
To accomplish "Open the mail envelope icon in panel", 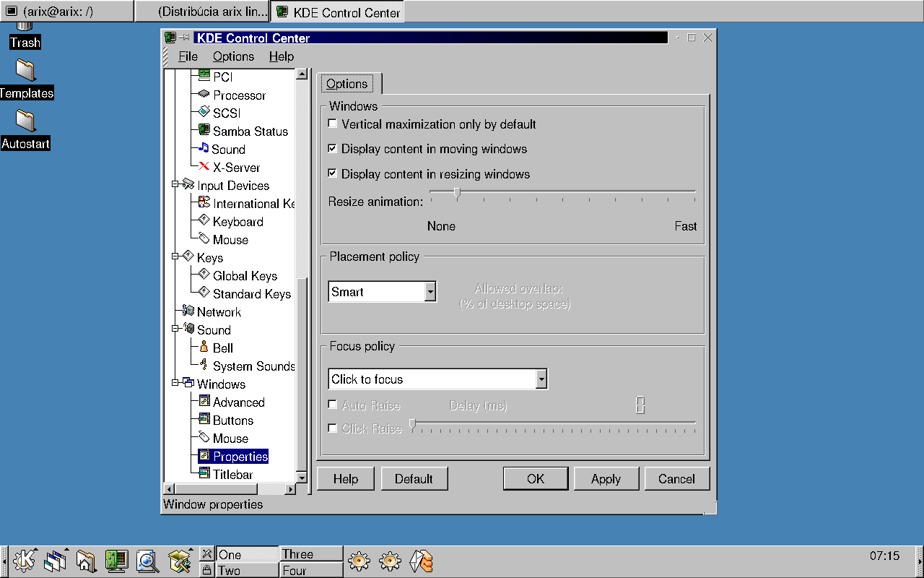I will point(421,561).
